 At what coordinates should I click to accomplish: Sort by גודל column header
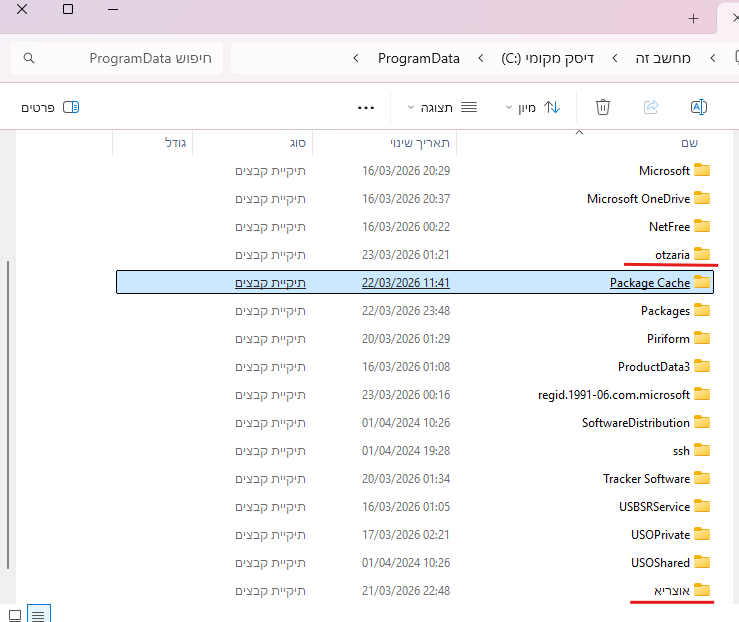[x=175, y=143]
